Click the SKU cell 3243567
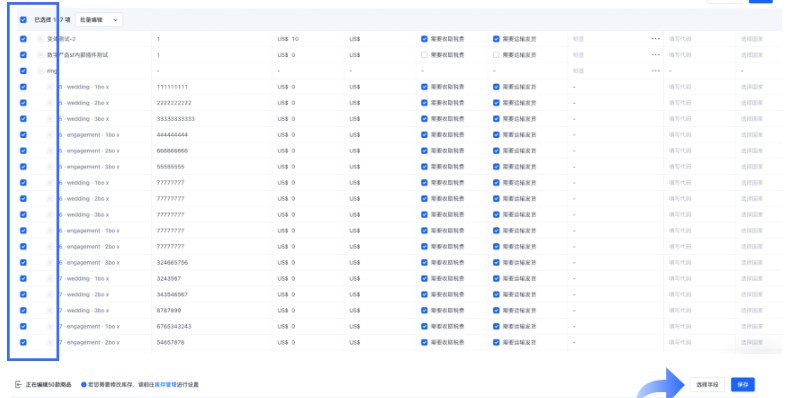Screen dimensions: 789x398 click(x=169, y=279)
